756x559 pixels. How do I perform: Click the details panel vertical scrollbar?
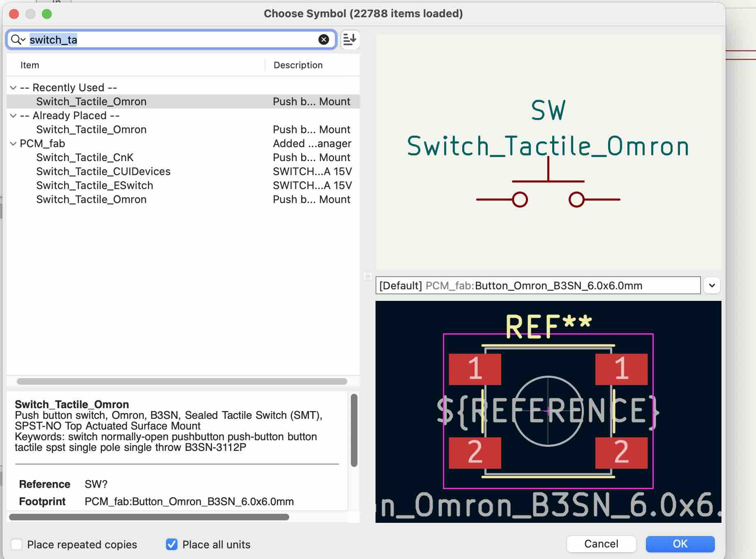pos(354,430)
